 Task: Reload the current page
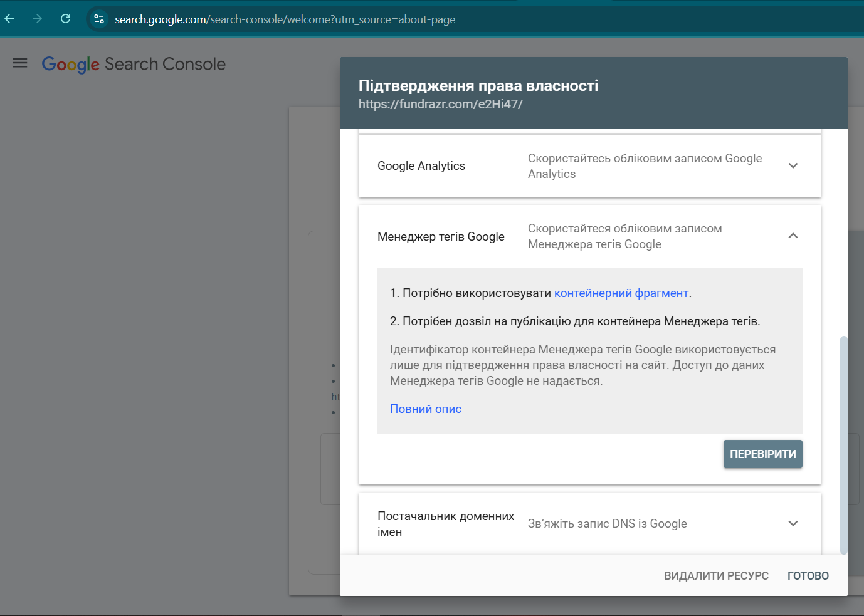pos(65,18)
